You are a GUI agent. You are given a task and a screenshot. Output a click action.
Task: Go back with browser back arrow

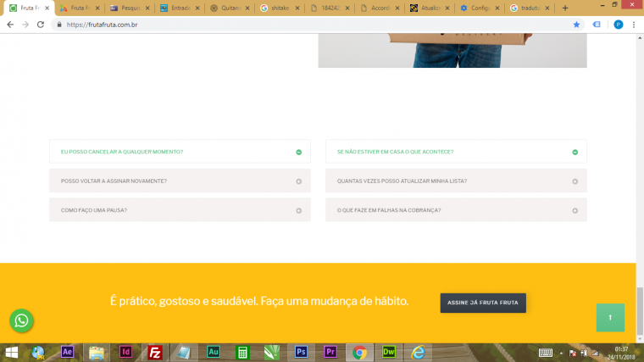pos(10,25)
